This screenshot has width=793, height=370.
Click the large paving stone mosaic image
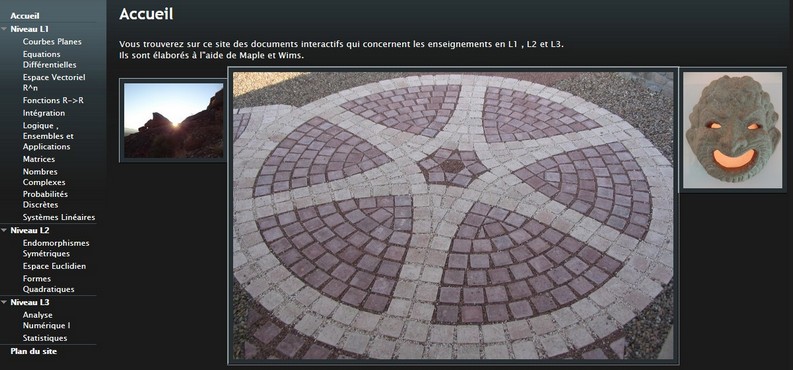pyautogui.click(x=453, y=216)
